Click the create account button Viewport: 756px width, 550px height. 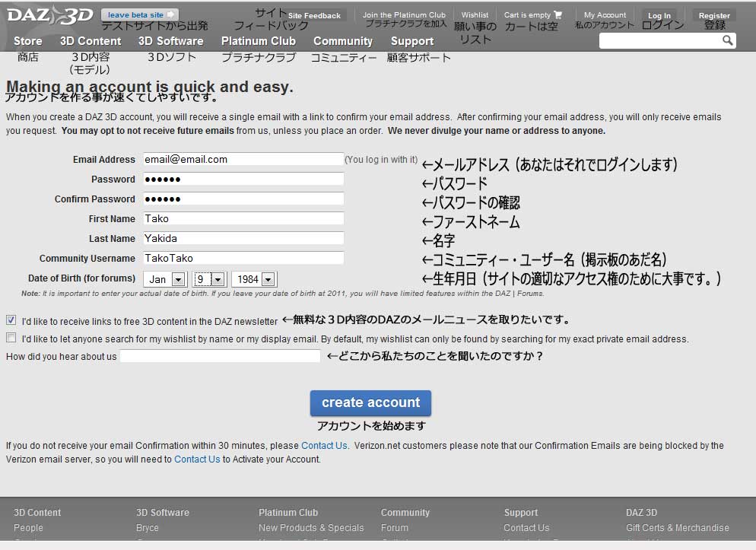[370, 402]
